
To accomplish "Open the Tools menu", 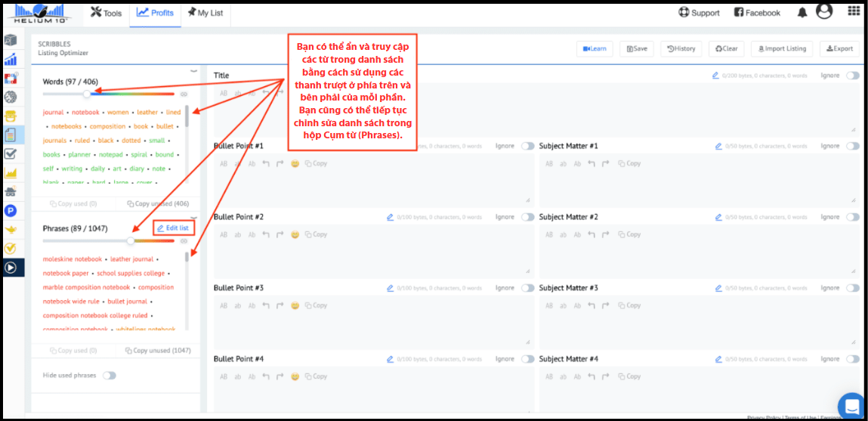I will (x=107, y=13).
